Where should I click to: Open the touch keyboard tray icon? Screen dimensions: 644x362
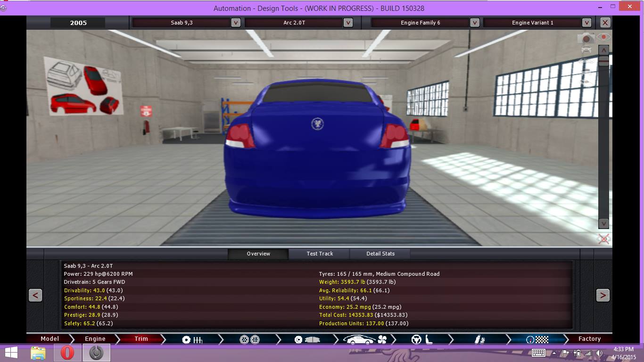[538, 353]
